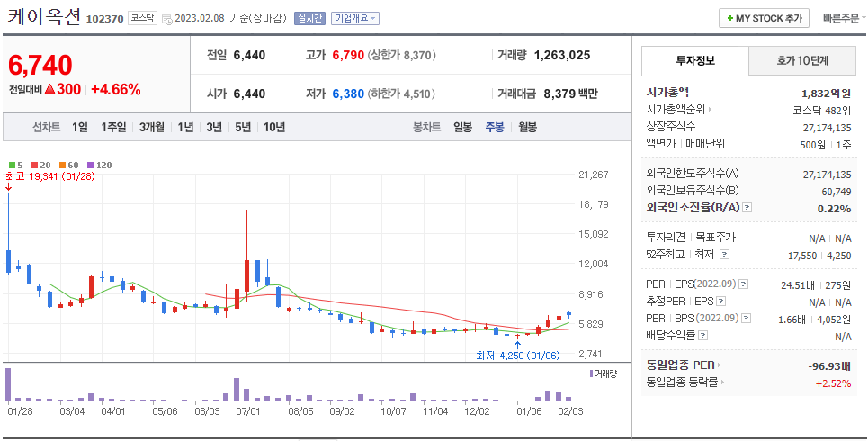Click the 실시간 badge
Viewport: 868px width, 441px height.
(x=310, y=18)
